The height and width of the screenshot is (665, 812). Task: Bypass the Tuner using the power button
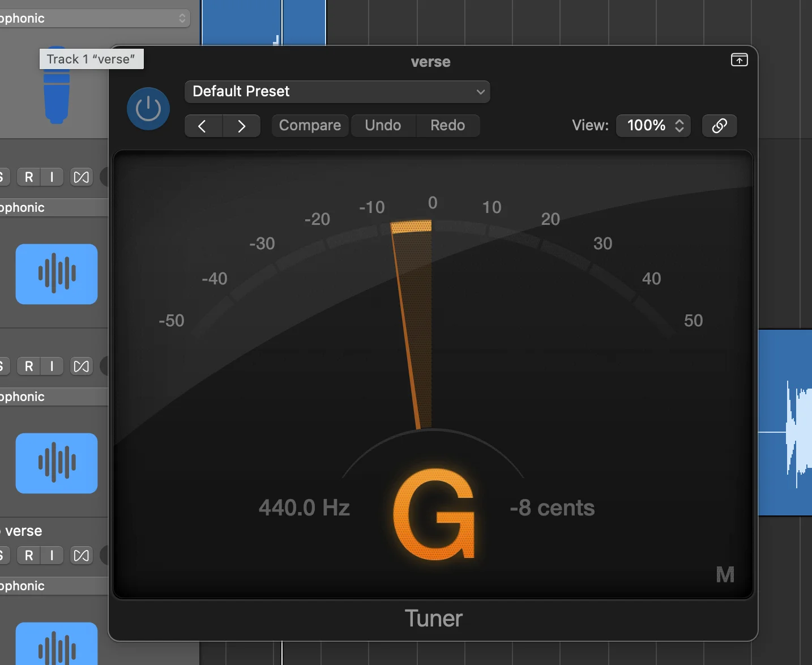coord(148,108)
